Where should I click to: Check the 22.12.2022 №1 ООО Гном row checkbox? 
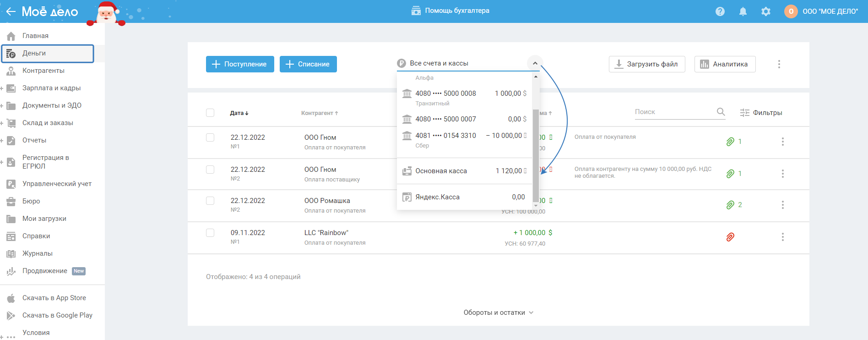210,137
